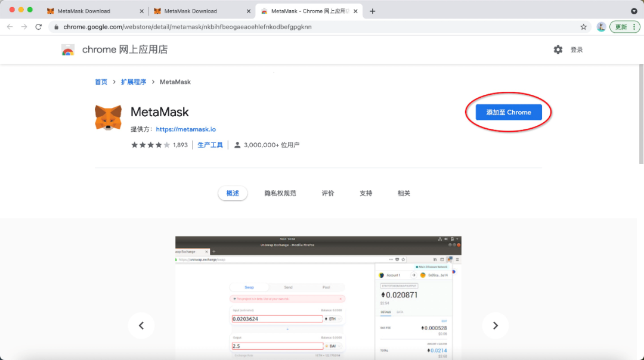
Task: Click the 登录 sign-in link
Action: coord(577,49)
